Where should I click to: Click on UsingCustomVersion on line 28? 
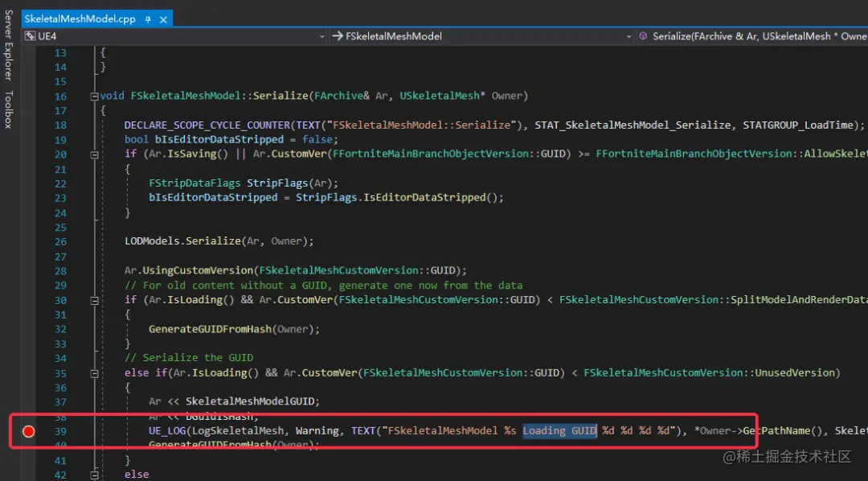click(198, 271)
